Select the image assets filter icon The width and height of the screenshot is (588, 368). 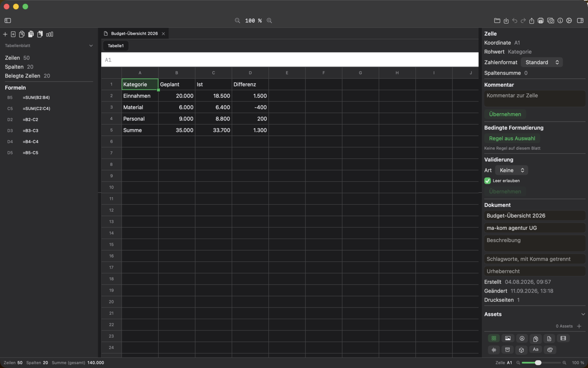[508, 338]
